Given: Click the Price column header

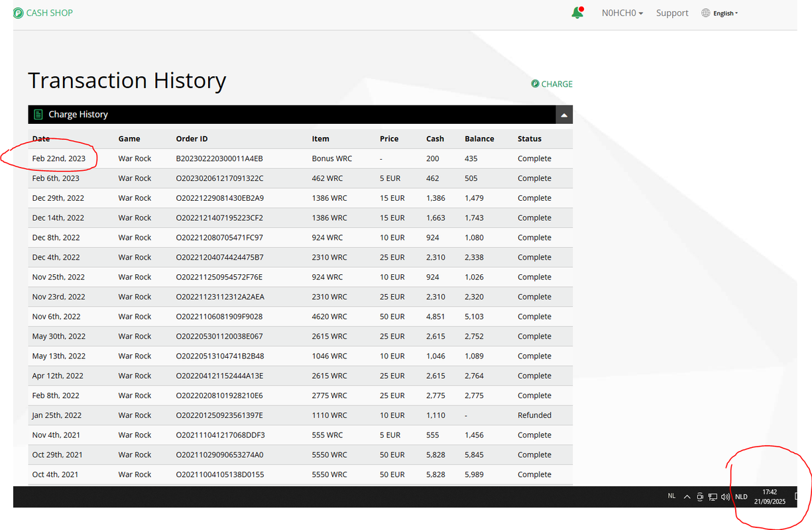Looking at the screenshot, I should [389, 139].
